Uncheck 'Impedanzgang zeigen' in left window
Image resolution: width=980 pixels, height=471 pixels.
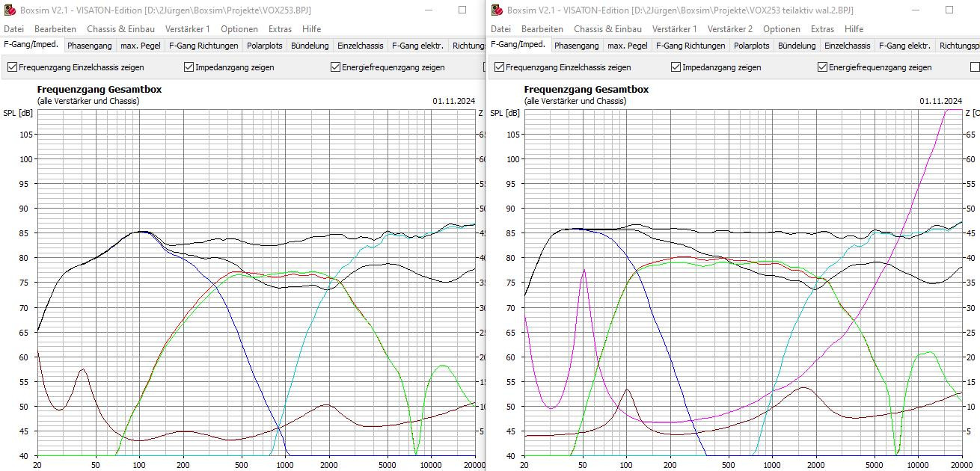point(189,67)
